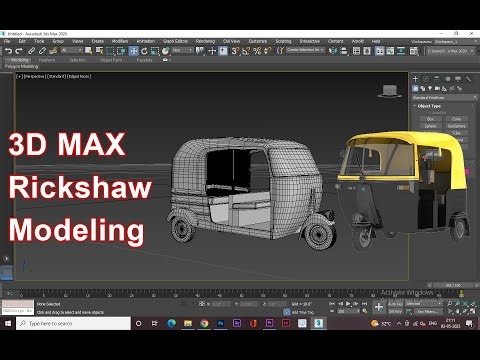Click the Select and Manipulate crosshair icon
This screenshot has width=480, height=360.
212,51
